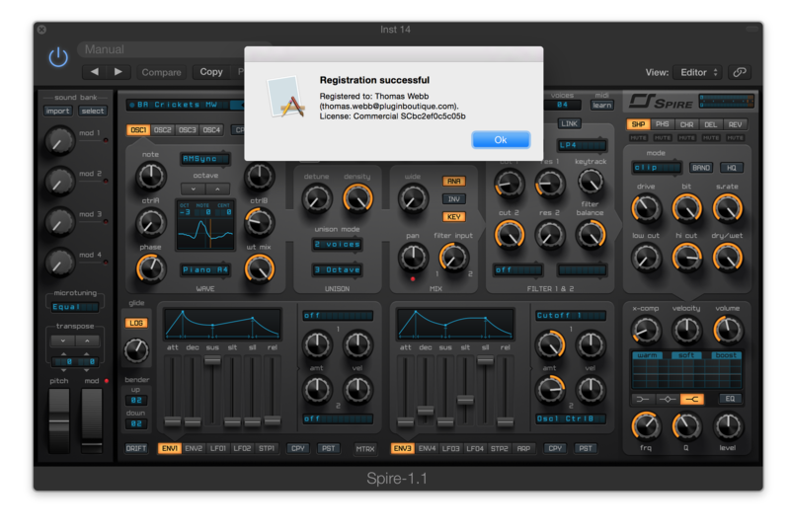Turn the mod 2 knob
Screen dimensions: 790x532
pyautogui.click(x=60, y=182)
